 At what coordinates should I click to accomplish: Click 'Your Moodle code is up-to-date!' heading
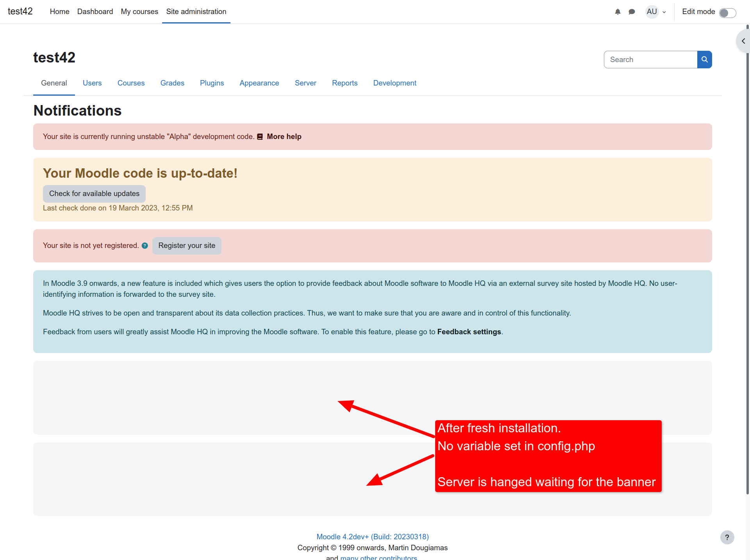[140, 173]
